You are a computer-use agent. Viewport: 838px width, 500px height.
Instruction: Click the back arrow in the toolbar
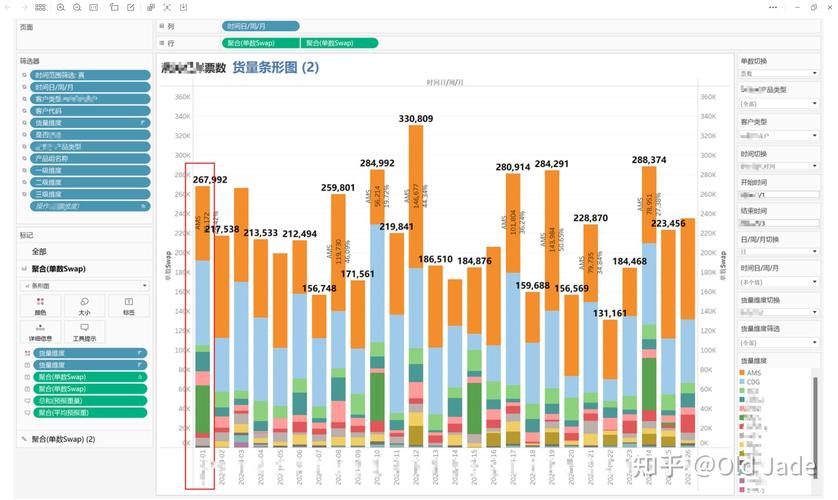(x=7, y=7)
